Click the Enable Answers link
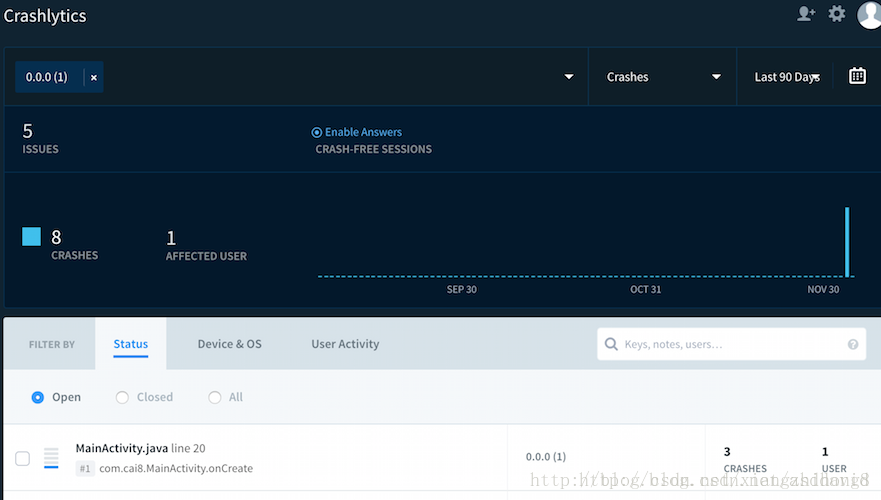The width and height of the screenshot is (881, 500). (x=363, y=132)
